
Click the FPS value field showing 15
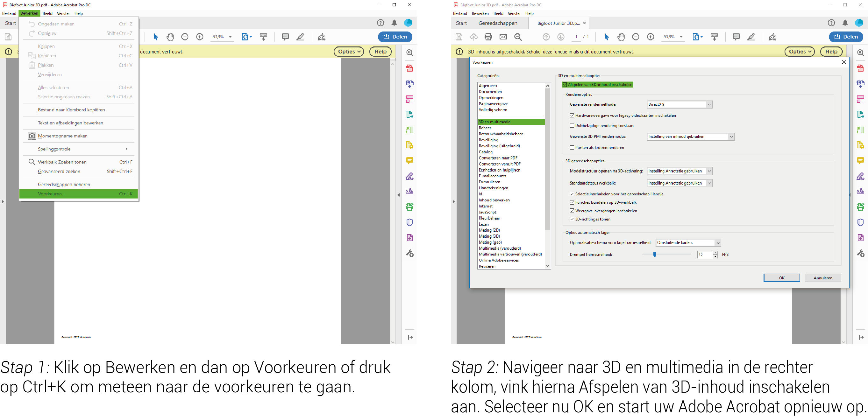[x=705, y=255]
